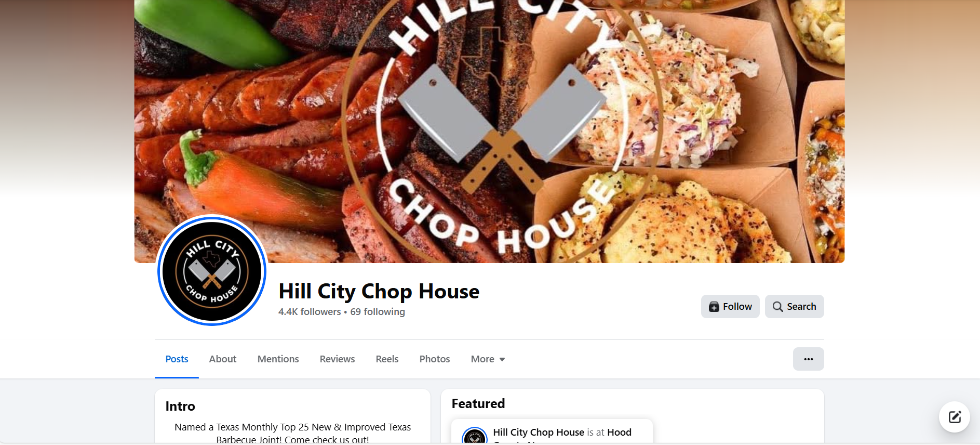980x445 pixels.
Task: Click the 4.4K followers link
Action: [x=310, y=312]
